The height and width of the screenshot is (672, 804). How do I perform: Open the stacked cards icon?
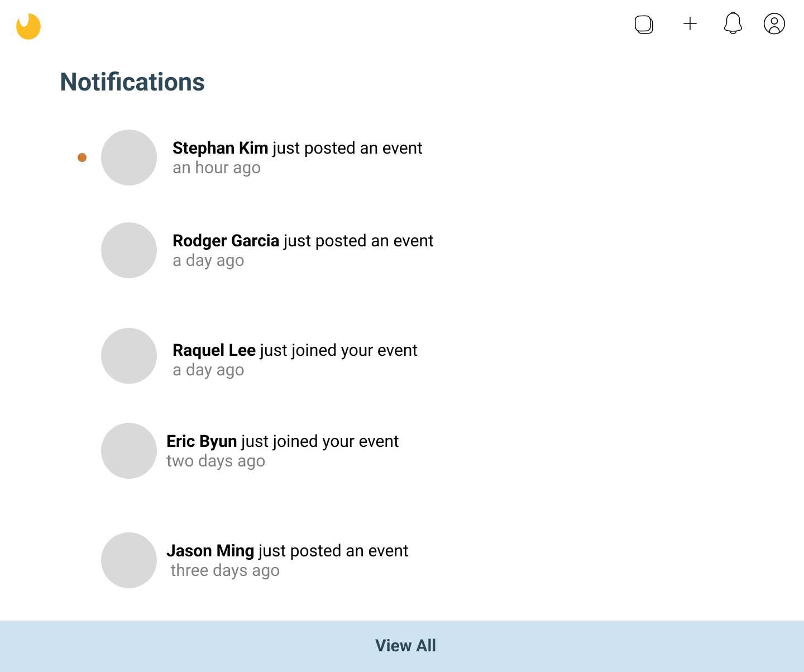[644, 24]
